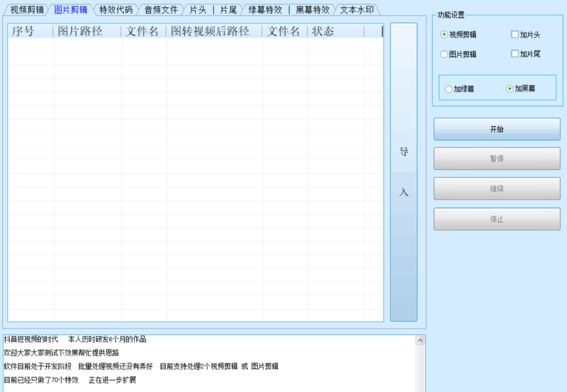
Task: Go to the 绿幕特效 | 黑幕特效 tab
Action: (288, 9)
